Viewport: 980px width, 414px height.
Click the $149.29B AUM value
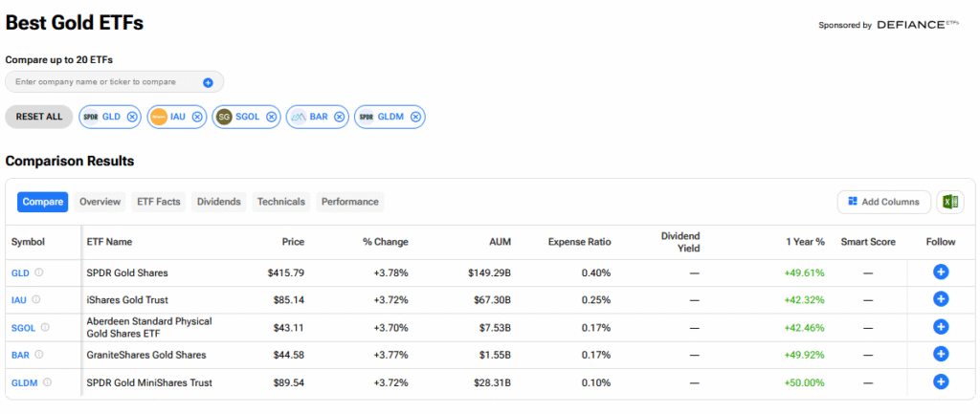[489, 272]
